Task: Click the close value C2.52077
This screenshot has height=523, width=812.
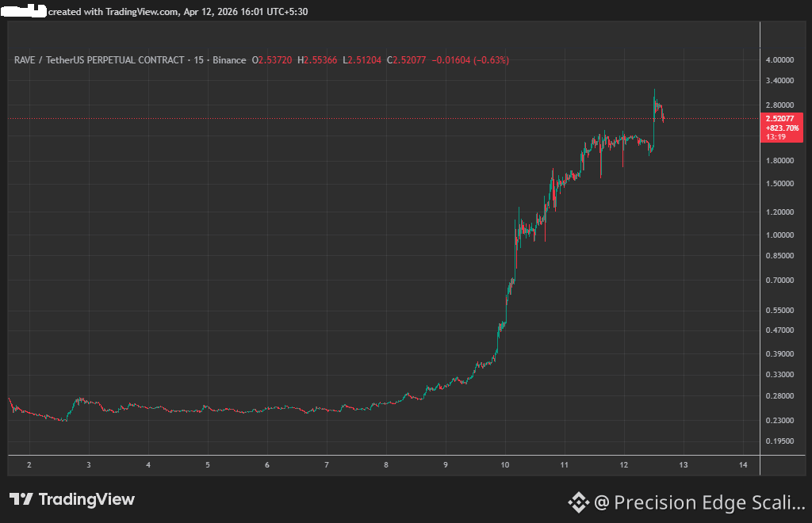Action: point(407,60)
